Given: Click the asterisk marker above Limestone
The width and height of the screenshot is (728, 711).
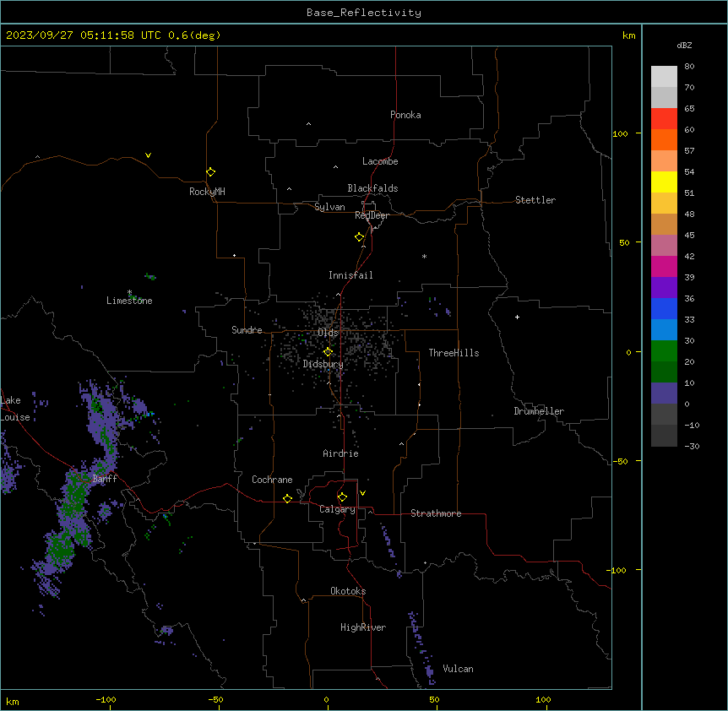Looking at the screenshot, I should tap(129, 292).
